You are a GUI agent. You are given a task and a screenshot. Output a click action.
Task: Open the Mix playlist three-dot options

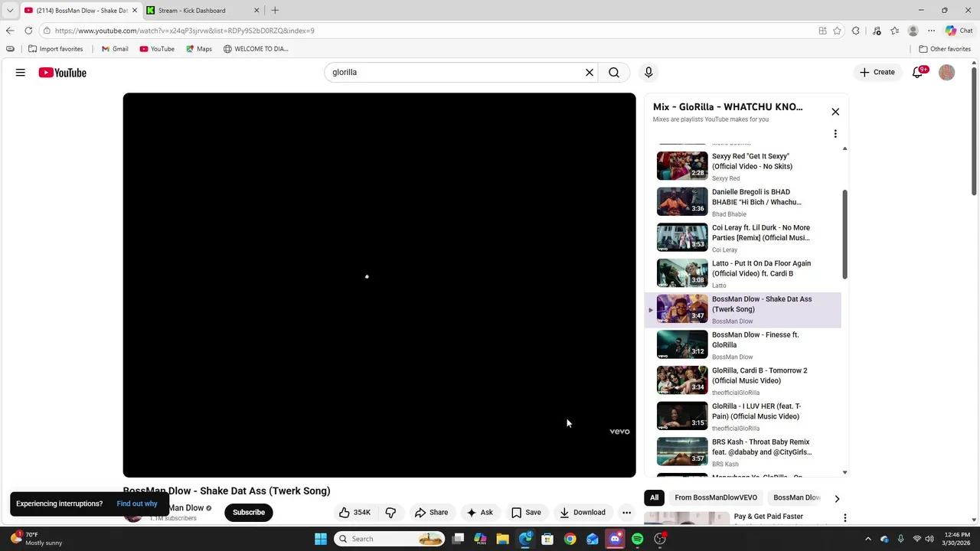[x=835, y=134]
